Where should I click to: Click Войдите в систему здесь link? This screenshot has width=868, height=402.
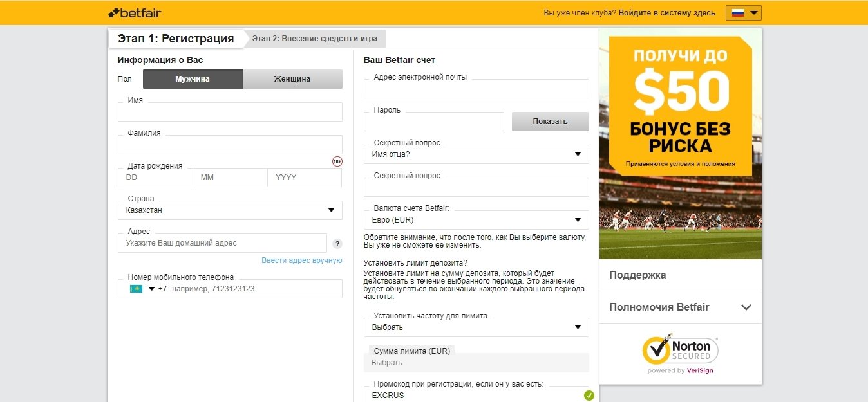[x=666, y=13]
